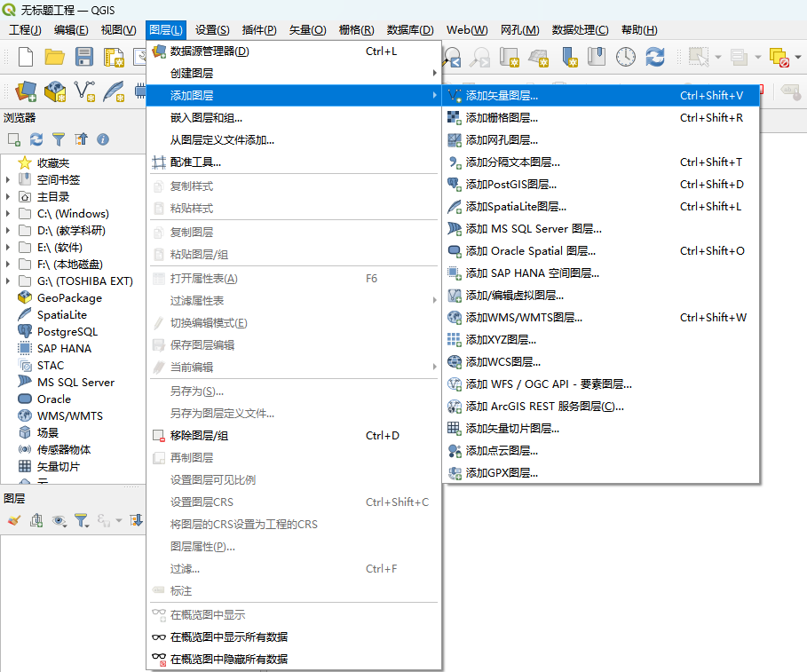Image resolution: width=807 pixels, height=672 pixels.
Task: Choose 添加PostGIS图层... entry
Action: point(600,185)
